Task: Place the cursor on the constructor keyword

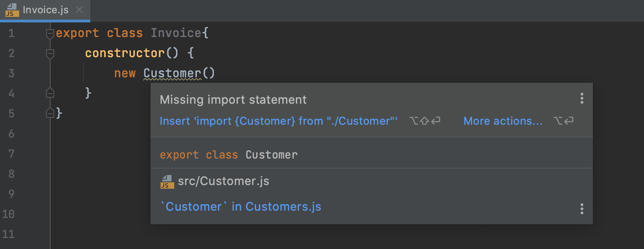Action: 125,53
